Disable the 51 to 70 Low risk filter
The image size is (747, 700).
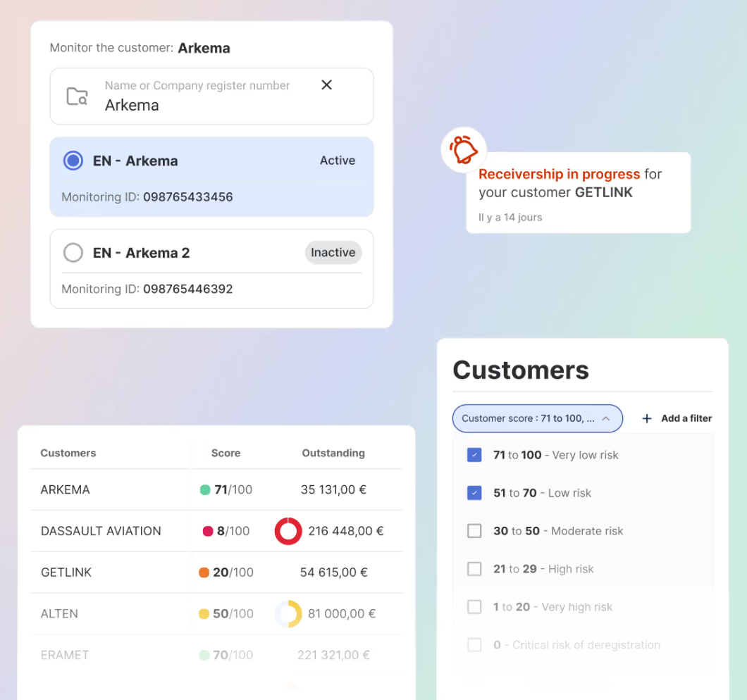tap(474, 493)
